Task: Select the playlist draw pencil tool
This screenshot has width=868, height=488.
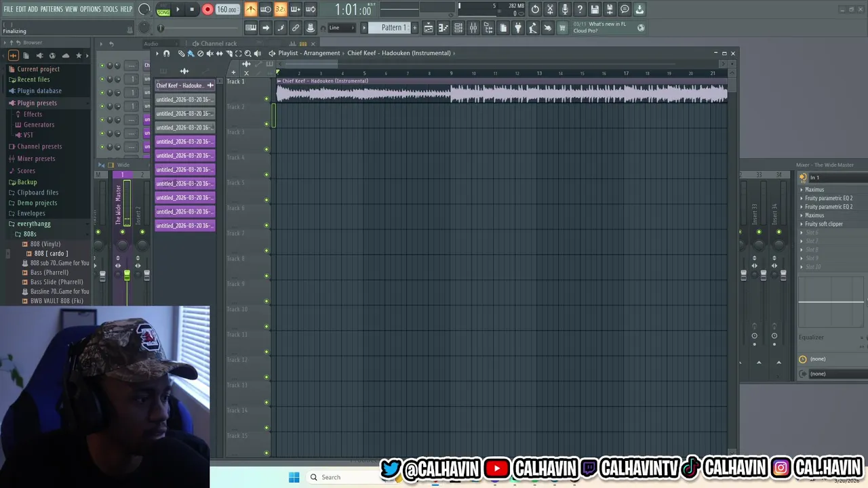Action: click(x=181, y=54)
